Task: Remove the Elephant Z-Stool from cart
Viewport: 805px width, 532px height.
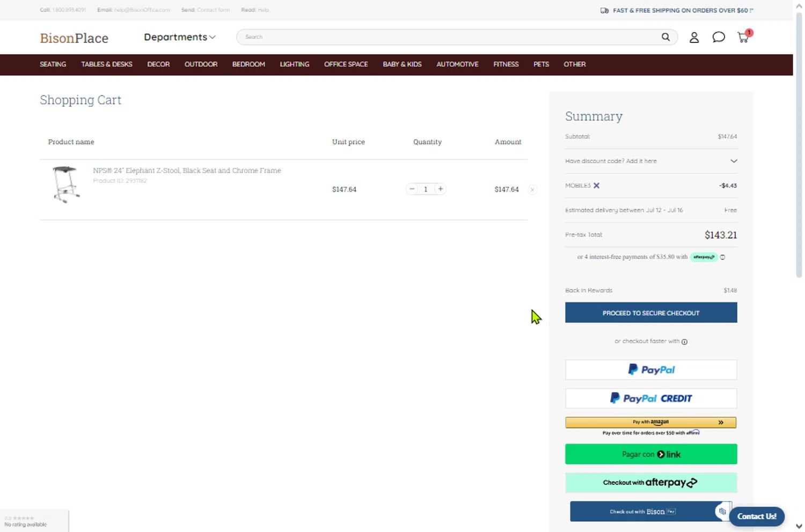Action: tap(532, 189)
